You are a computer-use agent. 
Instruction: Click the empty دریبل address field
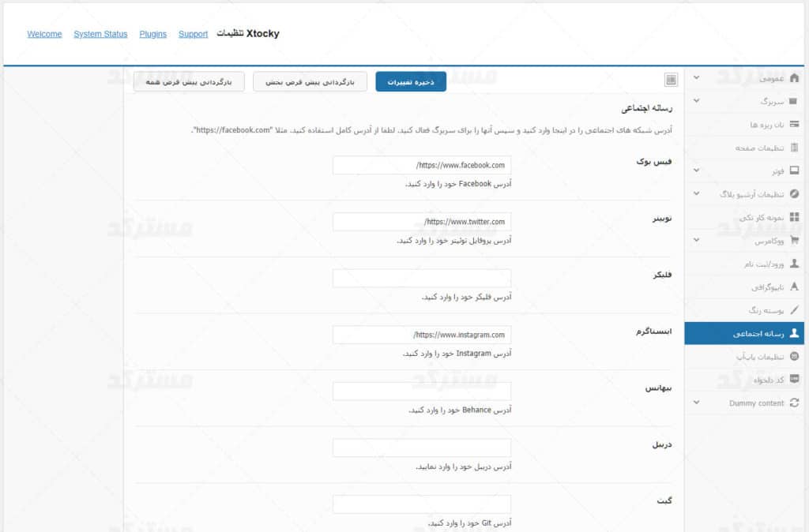point(422,448)
